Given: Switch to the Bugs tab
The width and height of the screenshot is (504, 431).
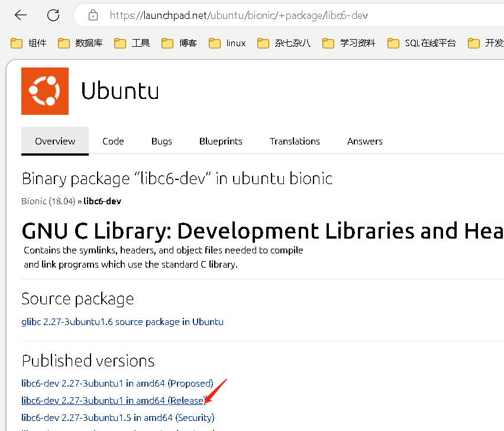Looking at the screenshot, I should 161,141.
